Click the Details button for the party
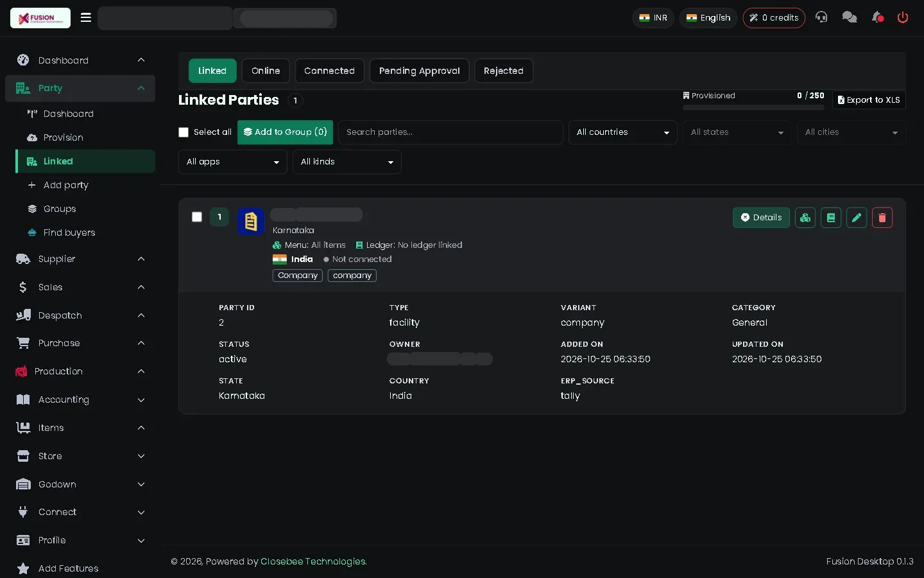This screenshot has height=578, width=924. 761,218
